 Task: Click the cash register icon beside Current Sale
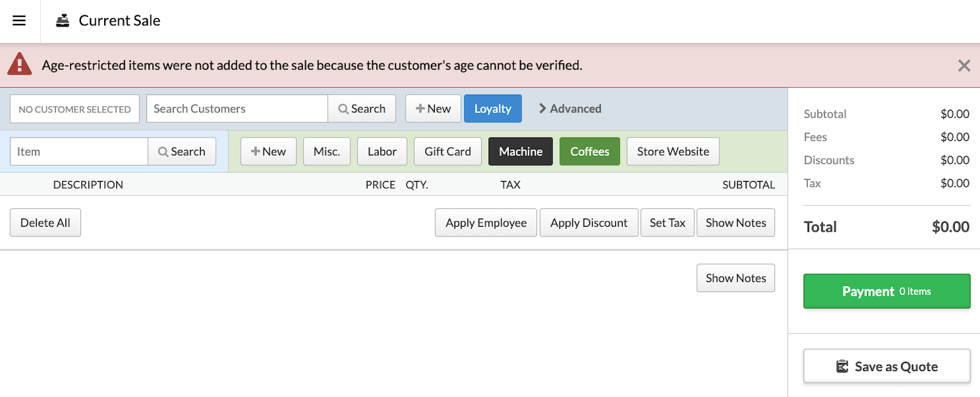click(x=63, y=20)
